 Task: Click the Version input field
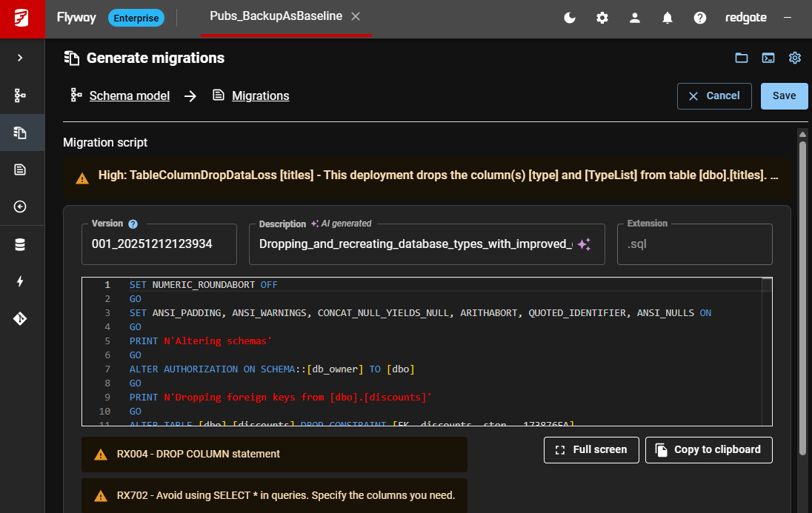159,244
